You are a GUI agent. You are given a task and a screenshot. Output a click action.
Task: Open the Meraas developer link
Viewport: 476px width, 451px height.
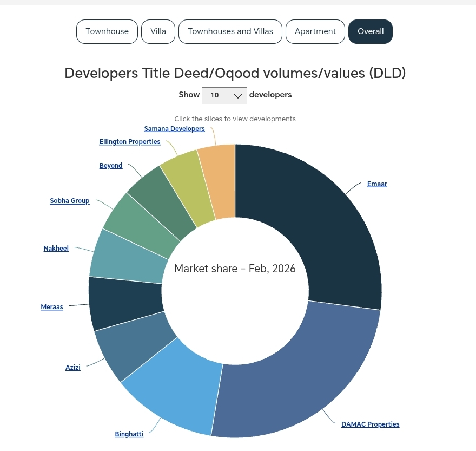click(51, 306)
